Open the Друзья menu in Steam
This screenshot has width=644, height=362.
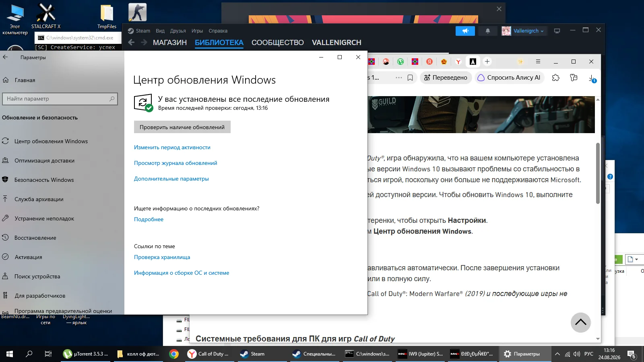(178, 31)
